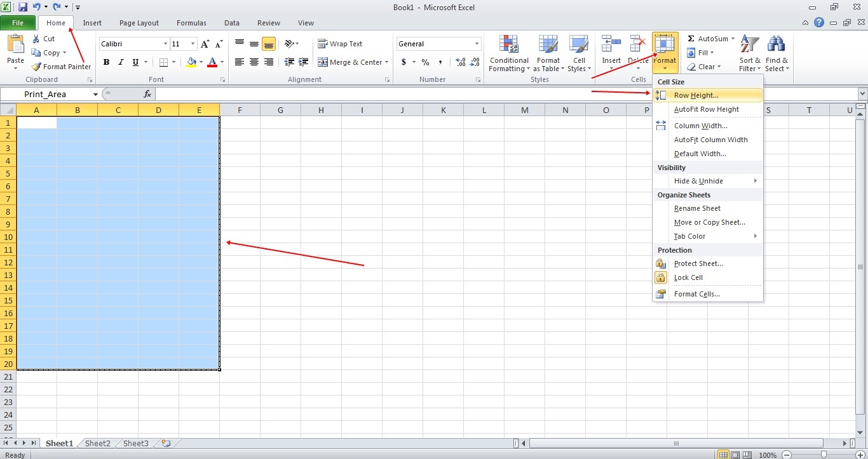Screen dimensions: 868x459
Task: Apply Comma Style format
Action: pyautogui.click(x=440, y=62)
